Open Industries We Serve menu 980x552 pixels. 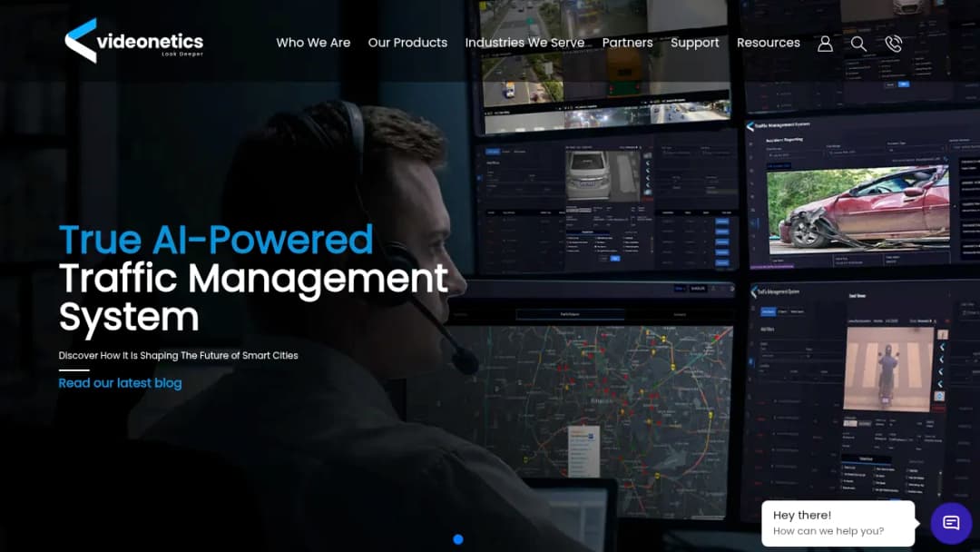pos(525,43)
